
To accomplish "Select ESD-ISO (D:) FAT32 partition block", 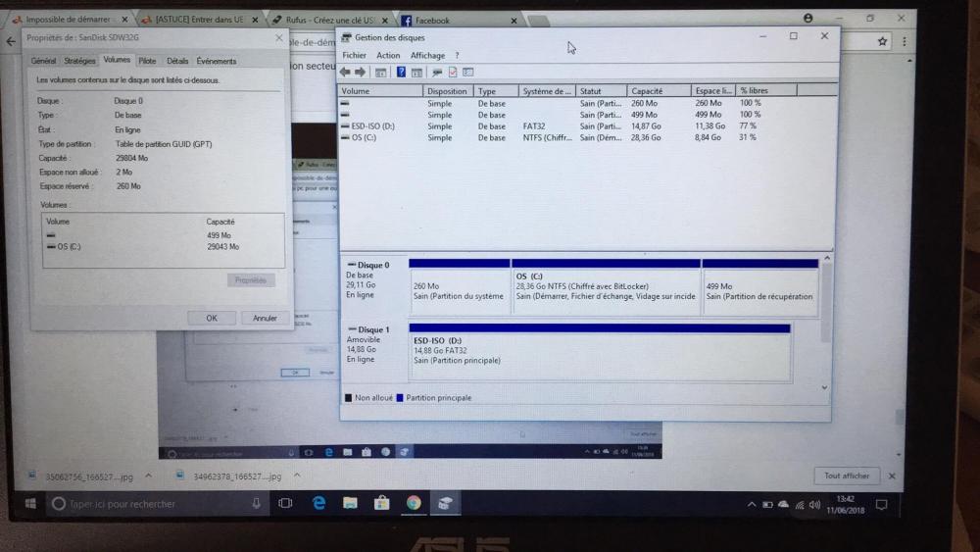I will click(x=600, y=351).
